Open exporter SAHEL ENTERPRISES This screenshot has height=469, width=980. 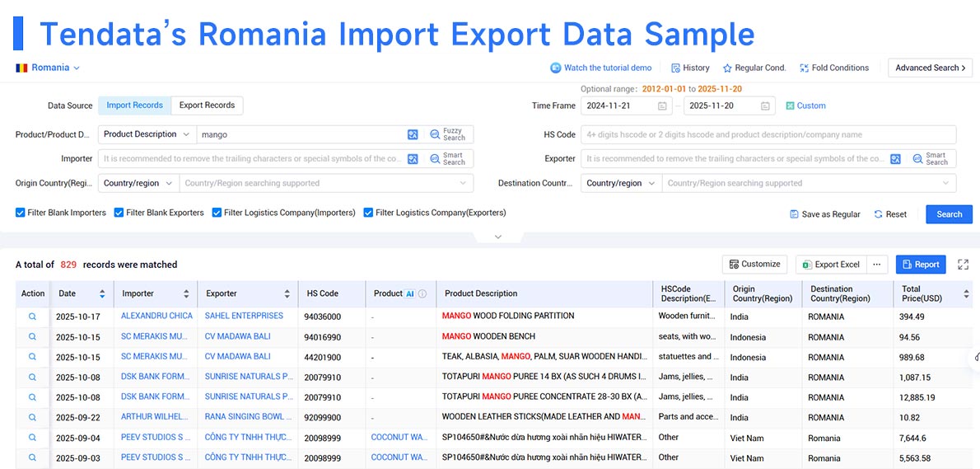pos(244,316)
